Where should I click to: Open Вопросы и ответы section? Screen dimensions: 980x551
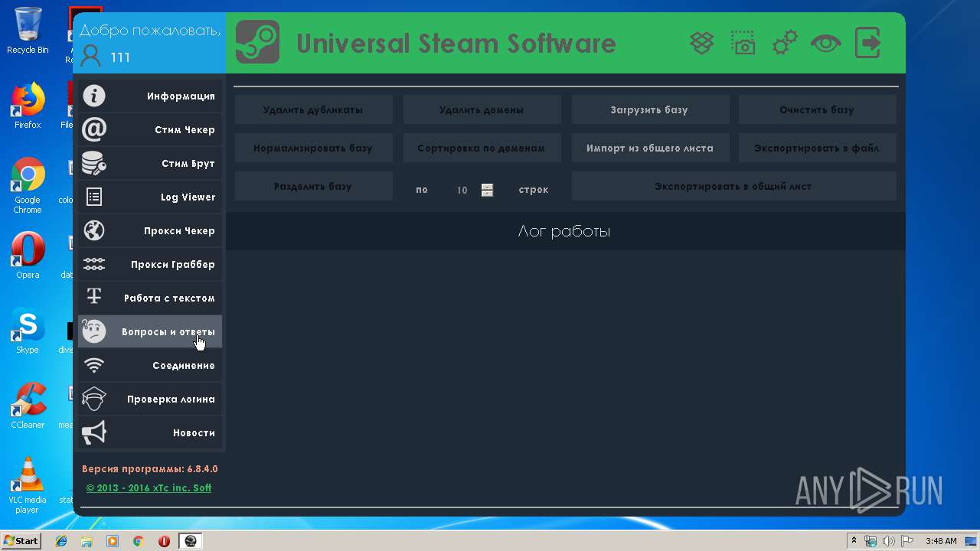pyautogui.click(x=150, y=331)
